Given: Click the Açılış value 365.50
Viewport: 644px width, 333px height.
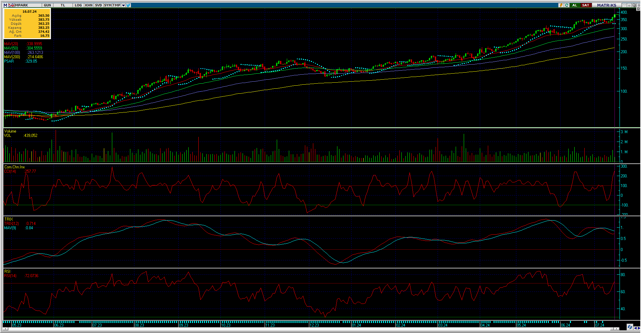Looking at the screenshot, I should click(44, 16).
